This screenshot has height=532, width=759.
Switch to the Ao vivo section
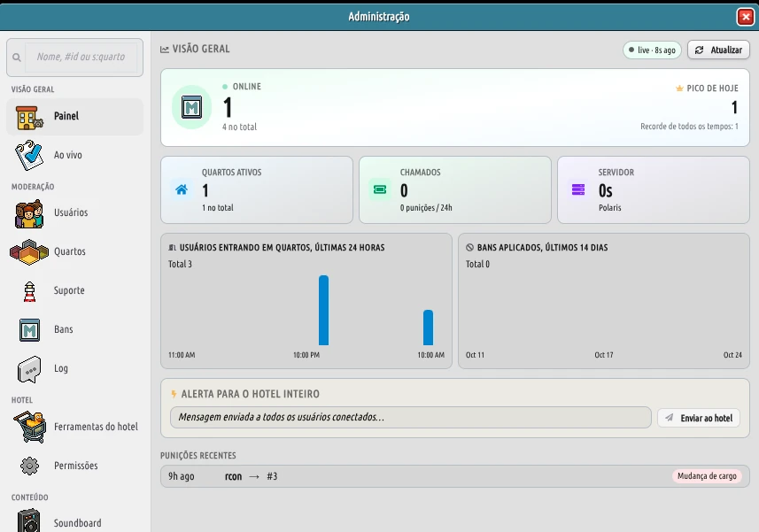click(75, 155)
